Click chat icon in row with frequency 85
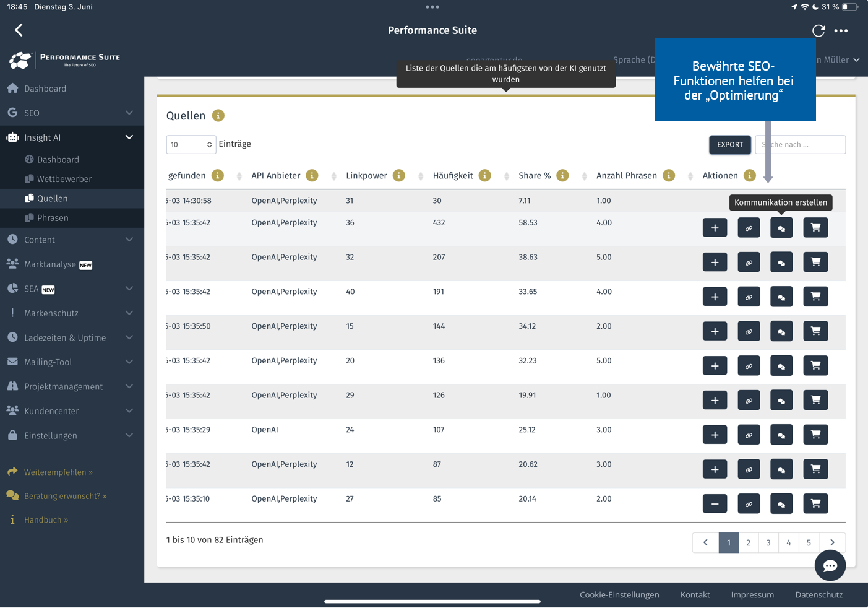The width and height of the screenshot is (868, 608). point(781,504)
